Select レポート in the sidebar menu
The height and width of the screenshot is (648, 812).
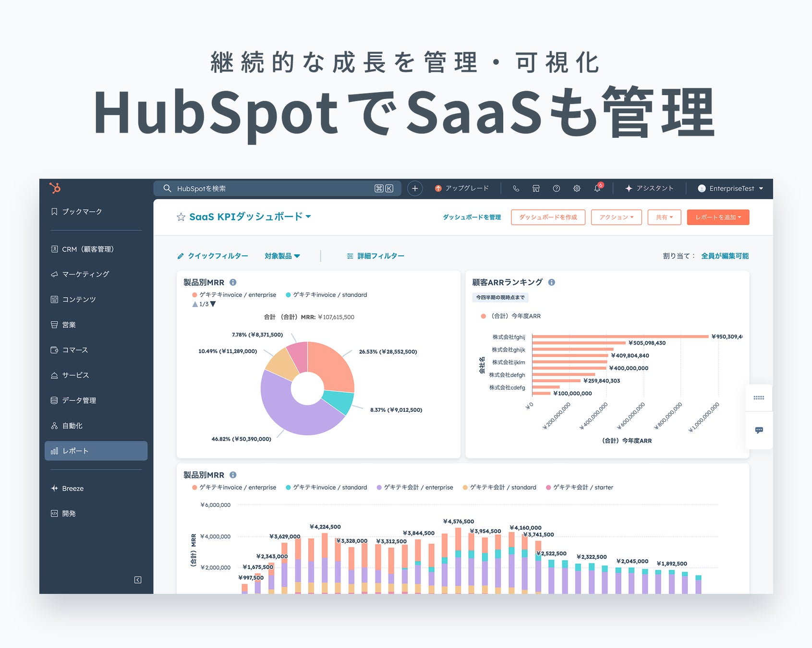pos(75,451)
